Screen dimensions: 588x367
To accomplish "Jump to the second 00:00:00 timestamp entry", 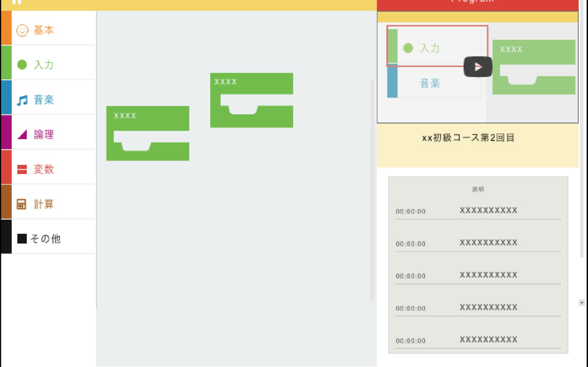I will point(410,244).
